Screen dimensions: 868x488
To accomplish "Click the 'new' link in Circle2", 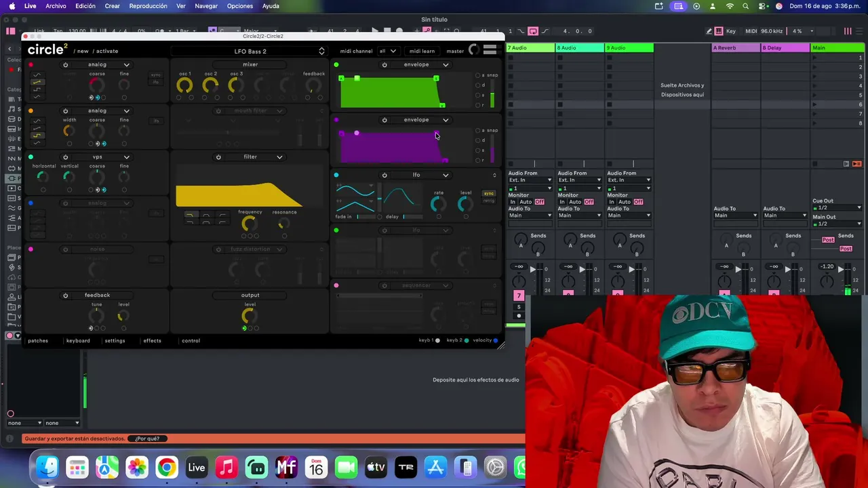I will (83, 51).
